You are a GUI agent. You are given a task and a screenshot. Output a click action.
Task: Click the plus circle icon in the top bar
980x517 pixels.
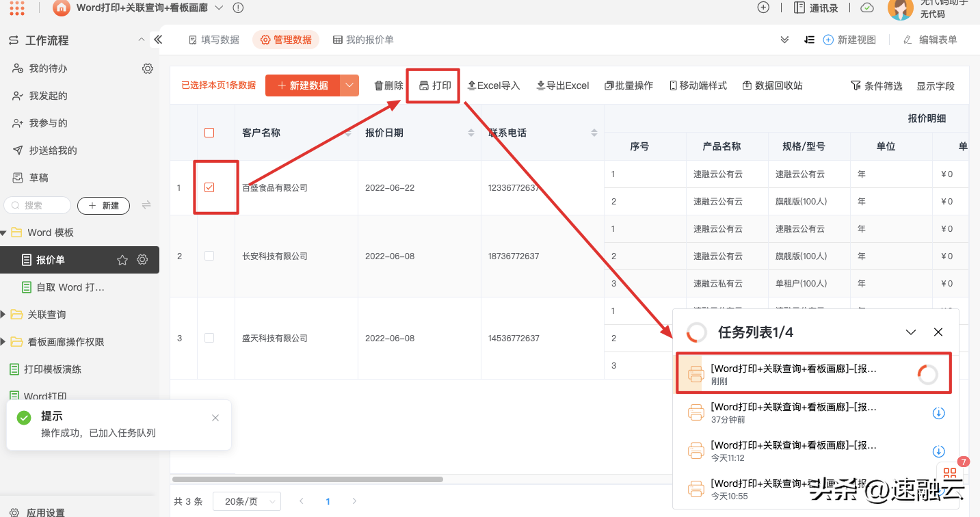pos(764,8)
